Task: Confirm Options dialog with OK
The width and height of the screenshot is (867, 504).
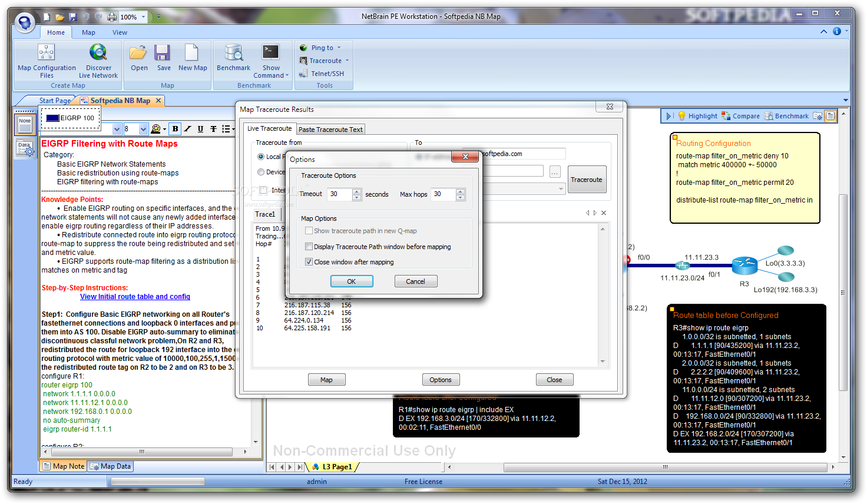Action: tap(351, 281)
